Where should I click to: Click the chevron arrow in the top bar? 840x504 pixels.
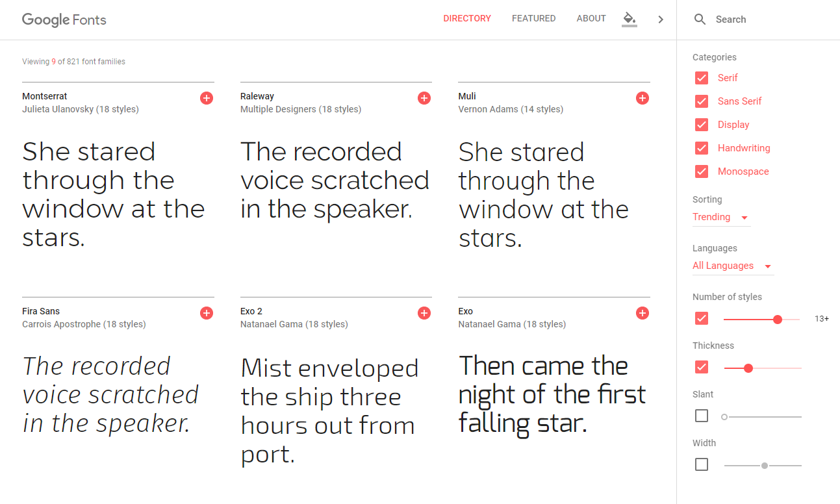[x=661, y=19]
